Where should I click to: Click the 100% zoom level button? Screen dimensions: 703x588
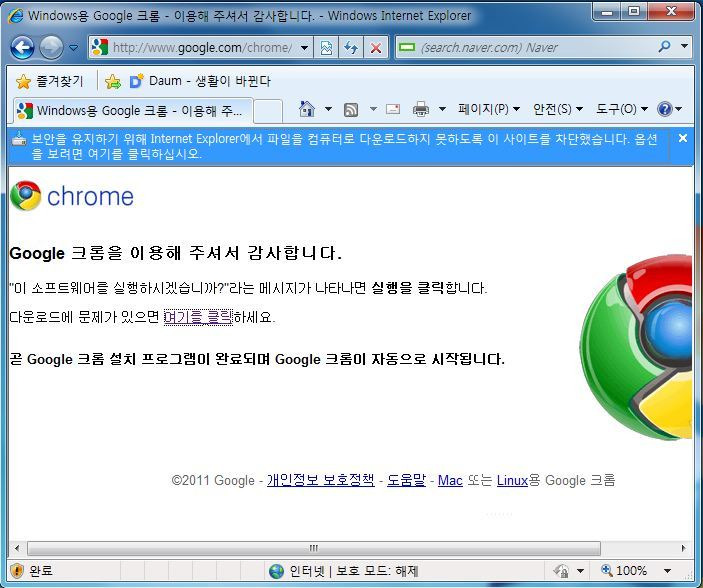[x=624, y=571]
